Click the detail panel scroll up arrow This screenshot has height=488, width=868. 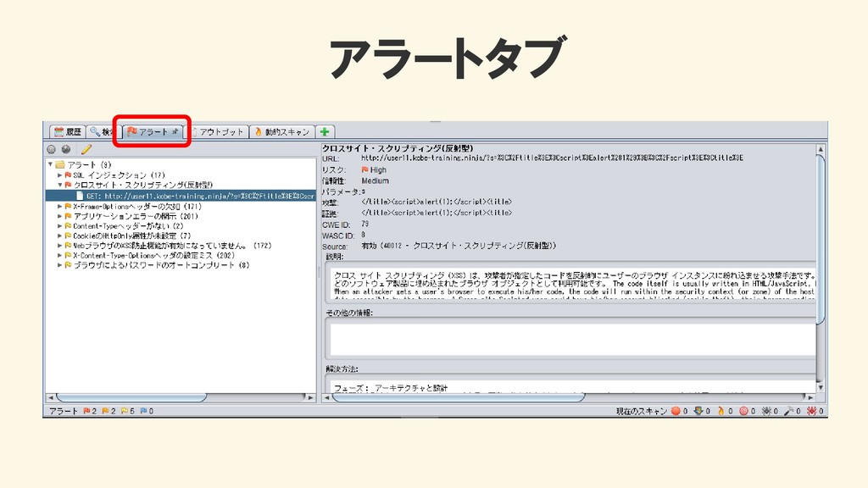point(821,149)
